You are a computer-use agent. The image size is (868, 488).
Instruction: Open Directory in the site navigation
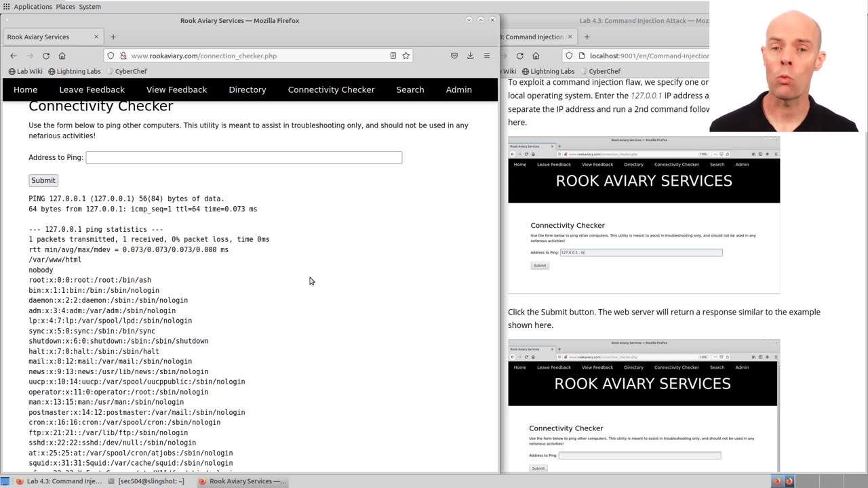pos(248,89)
